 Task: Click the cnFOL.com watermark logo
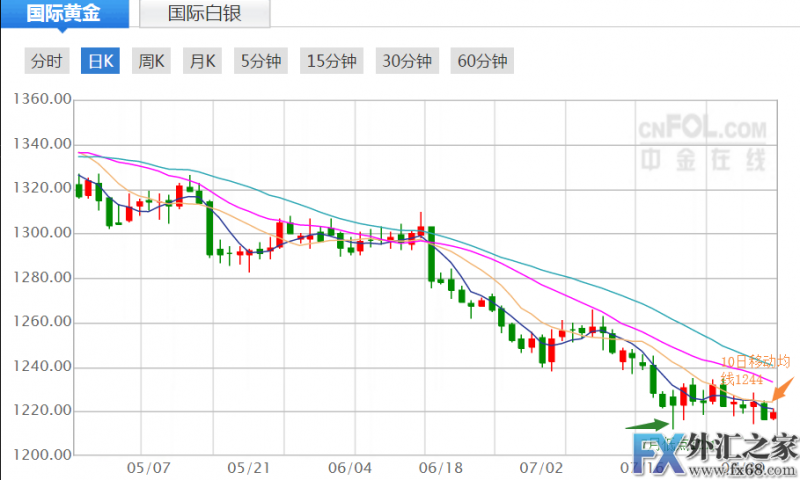(x=701, y=143)
